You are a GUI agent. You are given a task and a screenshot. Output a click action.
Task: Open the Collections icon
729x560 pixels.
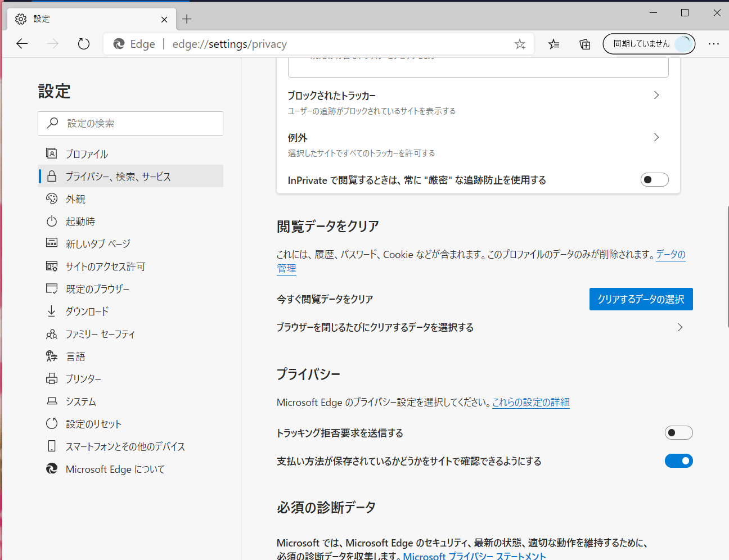585,44
